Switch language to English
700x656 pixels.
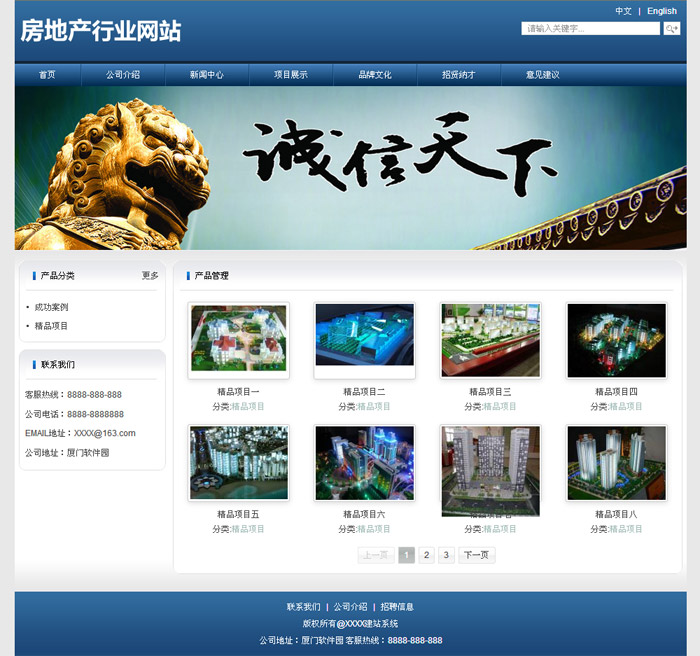pyautogui.click(x=661, y=11)
